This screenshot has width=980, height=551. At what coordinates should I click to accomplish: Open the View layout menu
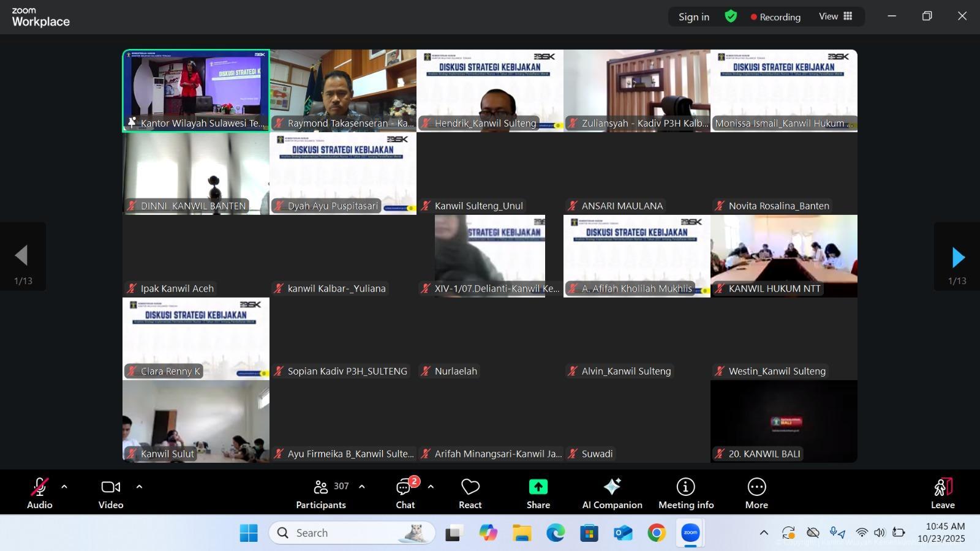tap(835, 17)
